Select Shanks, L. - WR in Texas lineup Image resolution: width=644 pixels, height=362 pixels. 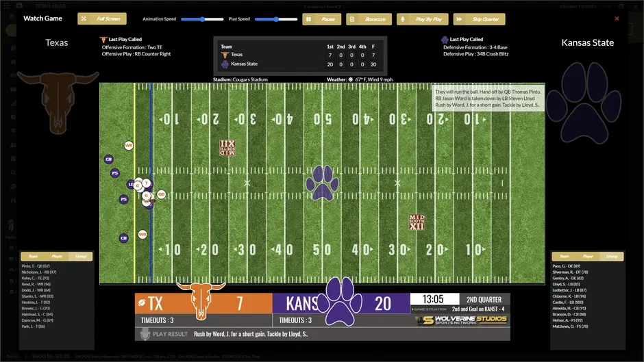point(38,296)
